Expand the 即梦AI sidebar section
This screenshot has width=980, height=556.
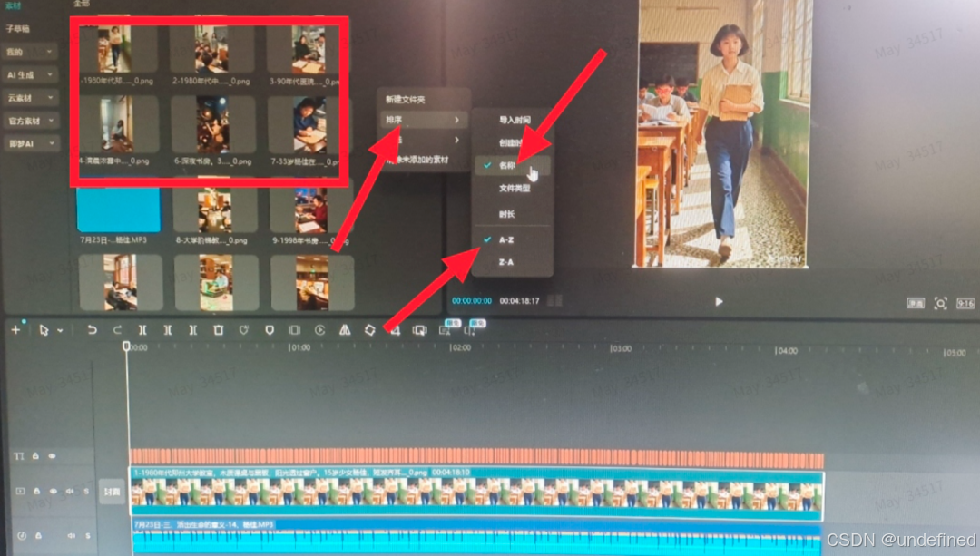tap(31, 143)
